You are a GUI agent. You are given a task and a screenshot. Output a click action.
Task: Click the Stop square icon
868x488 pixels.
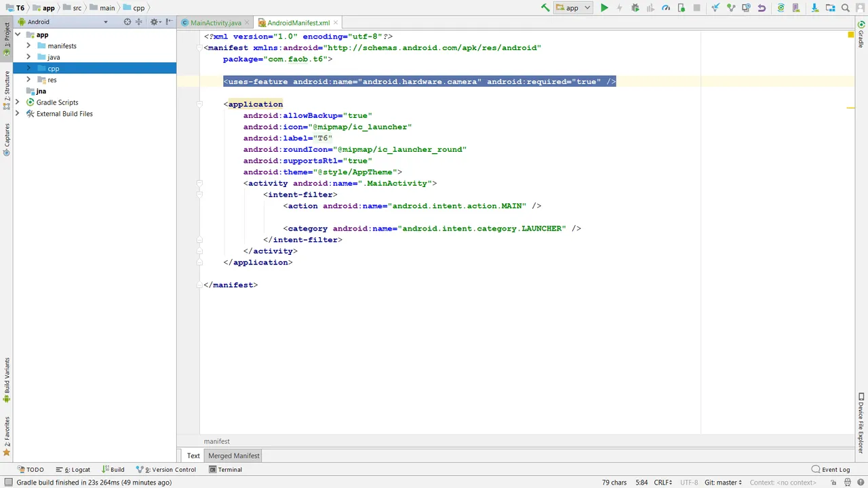coord(696,8)
